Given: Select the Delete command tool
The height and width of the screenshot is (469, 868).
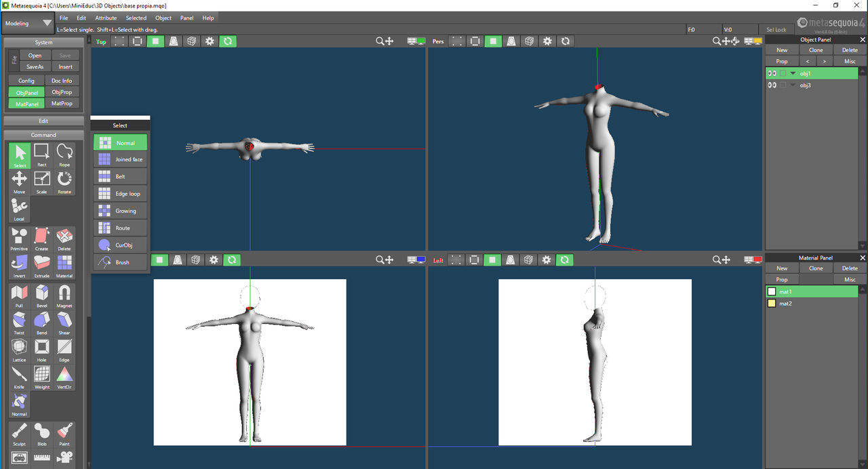Looking at the screenshot, I should click(x=64, y=239).
